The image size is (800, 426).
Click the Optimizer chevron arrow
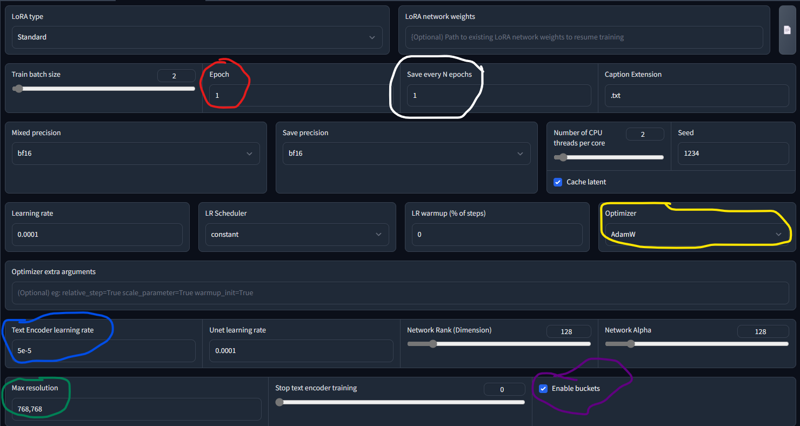point(779,235)
